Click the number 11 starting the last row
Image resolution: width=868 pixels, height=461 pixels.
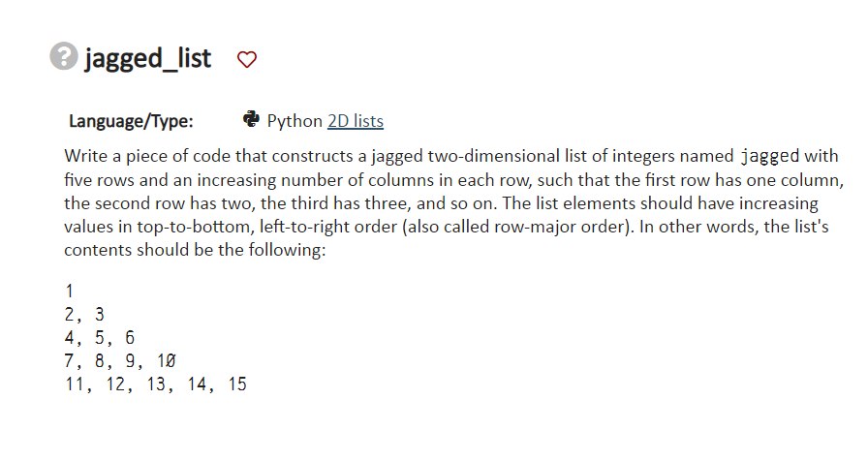pyautogui.click(x=75, y=384)
